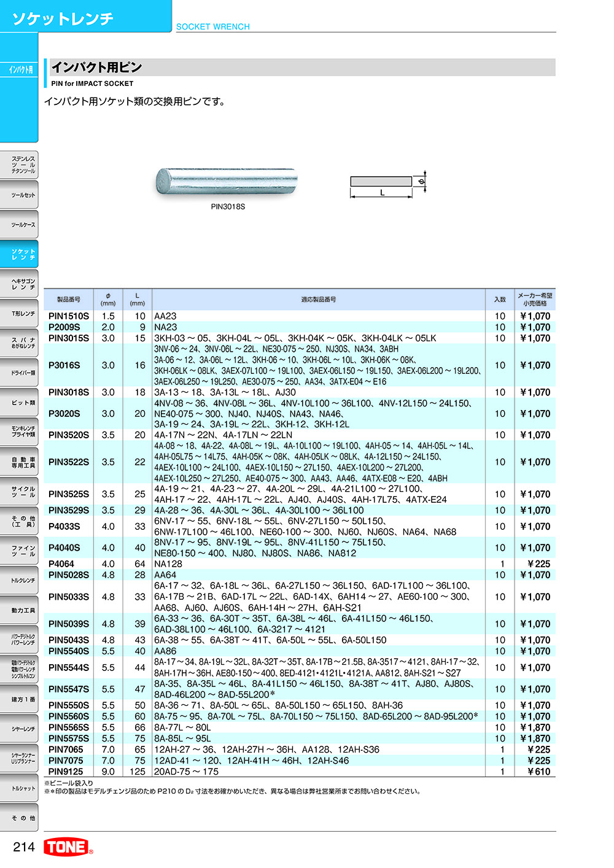Click product number PIN3015S
614x868 pixels.
69,338
